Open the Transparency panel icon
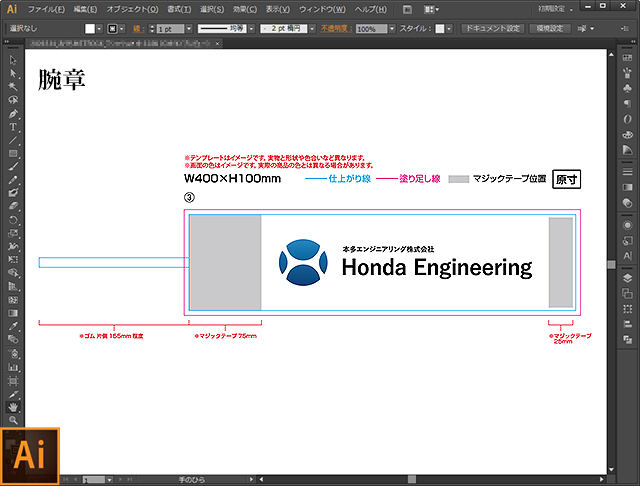The height and width of the screenshot is (486, 640). point(627,203)
